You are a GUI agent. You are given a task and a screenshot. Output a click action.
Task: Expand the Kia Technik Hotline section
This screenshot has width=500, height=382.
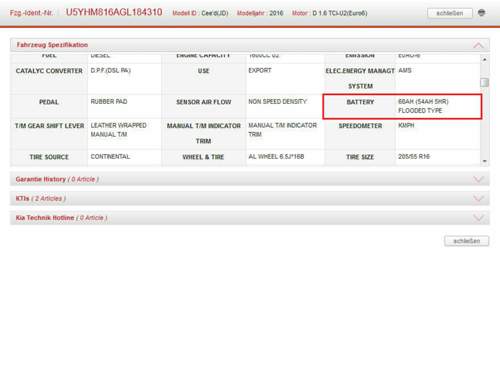(478, 218)
